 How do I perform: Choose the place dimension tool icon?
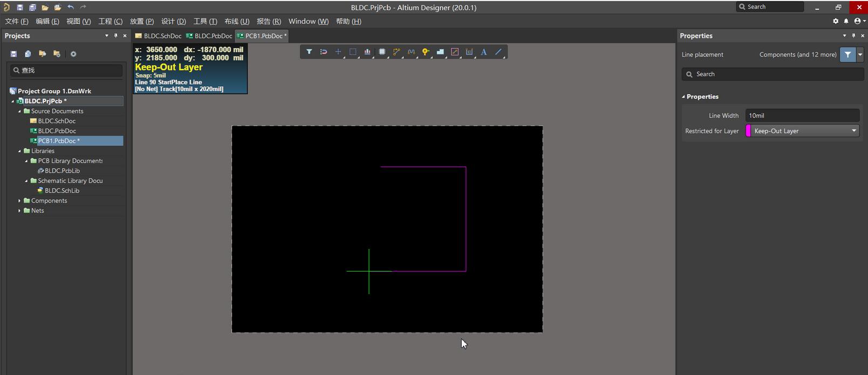click(x=469, y=52)
